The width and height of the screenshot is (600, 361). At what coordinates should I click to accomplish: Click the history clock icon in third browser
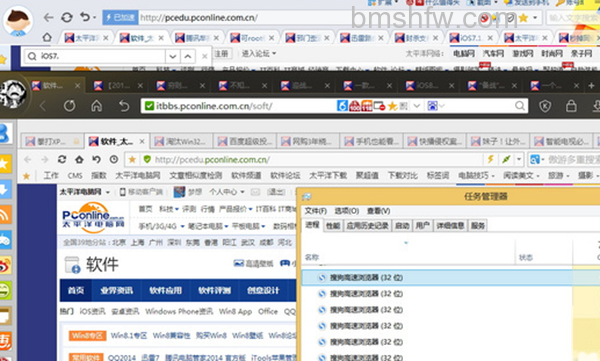pos(114,159)
